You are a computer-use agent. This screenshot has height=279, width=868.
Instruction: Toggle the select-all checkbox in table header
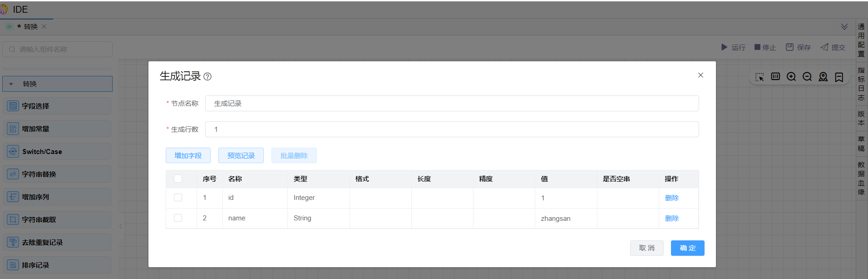178,179
